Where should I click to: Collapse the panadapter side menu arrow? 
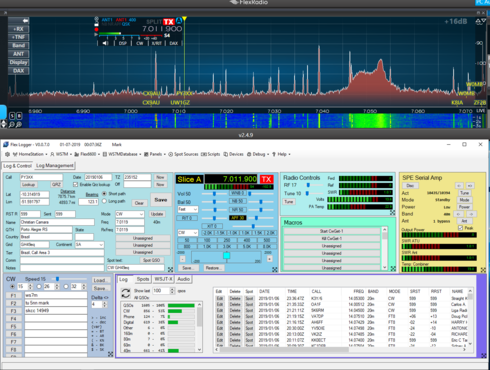pyautogui.click(x=25, y=21)
